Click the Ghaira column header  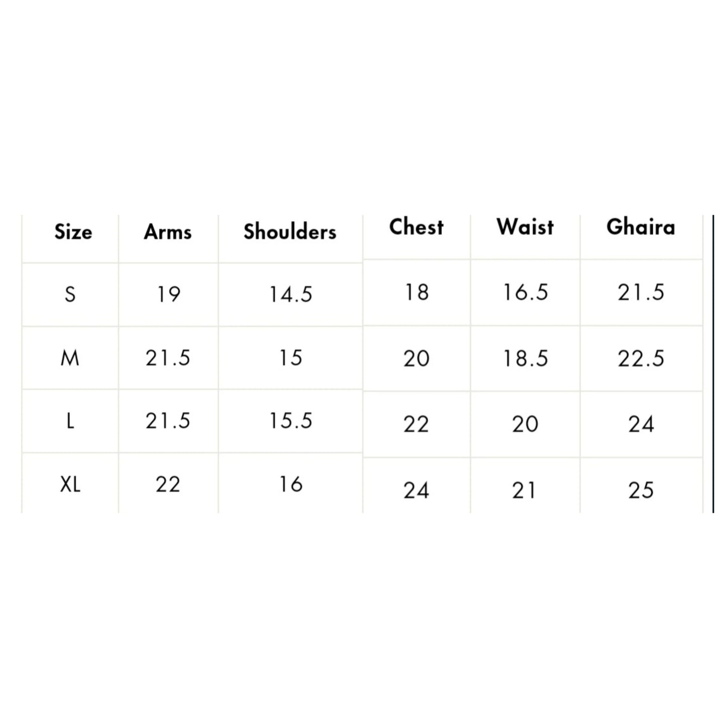tap(640, 227)
